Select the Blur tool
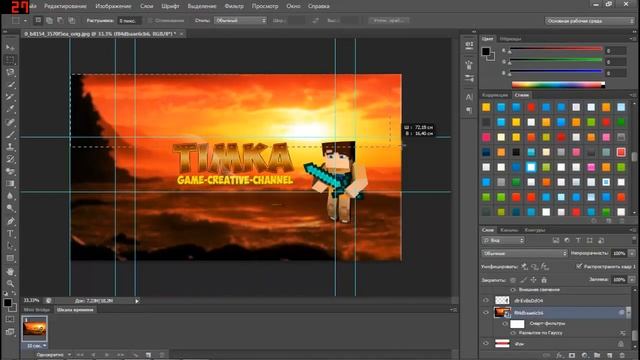 (x=10, y=196)
